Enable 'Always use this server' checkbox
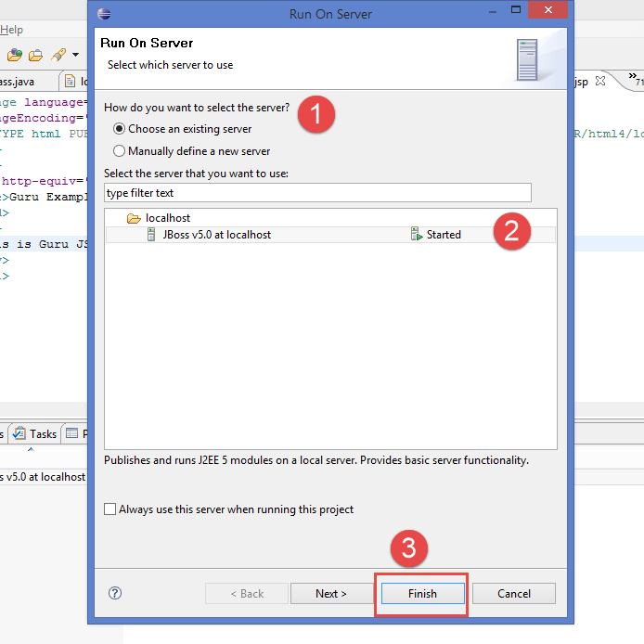Screen dimensions: 644x644 (x=111, y=509)
